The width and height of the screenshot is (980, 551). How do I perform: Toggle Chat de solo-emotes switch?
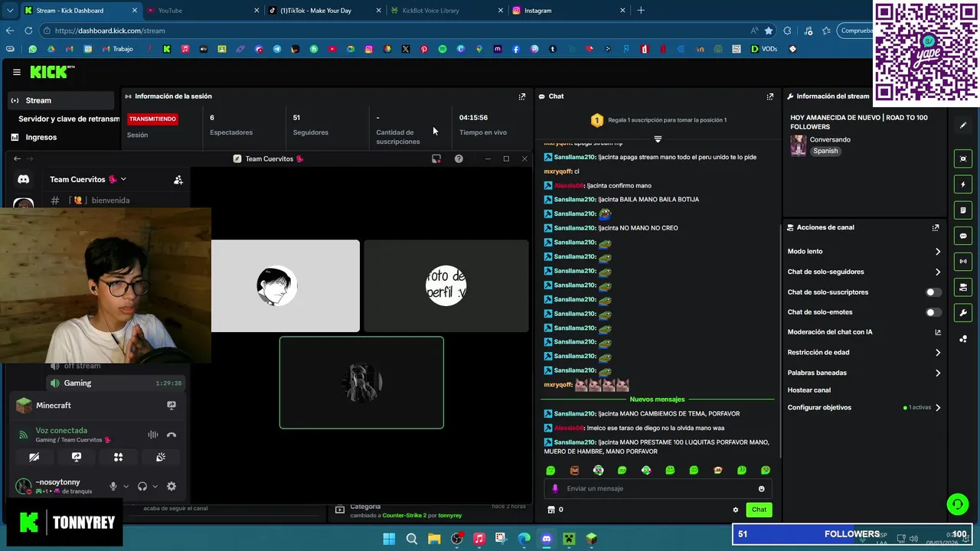933,312
